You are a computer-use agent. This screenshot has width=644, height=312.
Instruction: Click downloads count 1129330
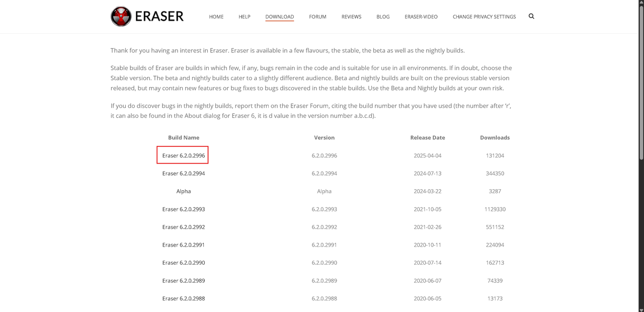(x=495, y=209)
